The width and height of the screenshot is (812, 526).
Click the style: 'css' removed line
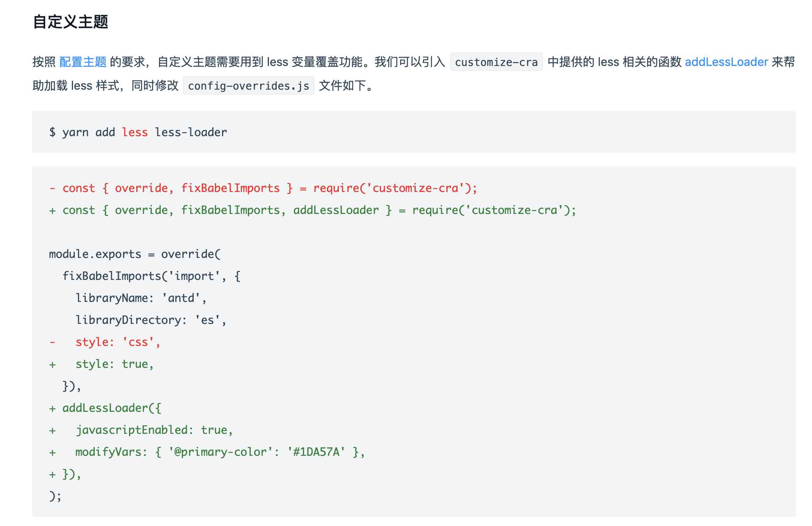tap(115, 342)
